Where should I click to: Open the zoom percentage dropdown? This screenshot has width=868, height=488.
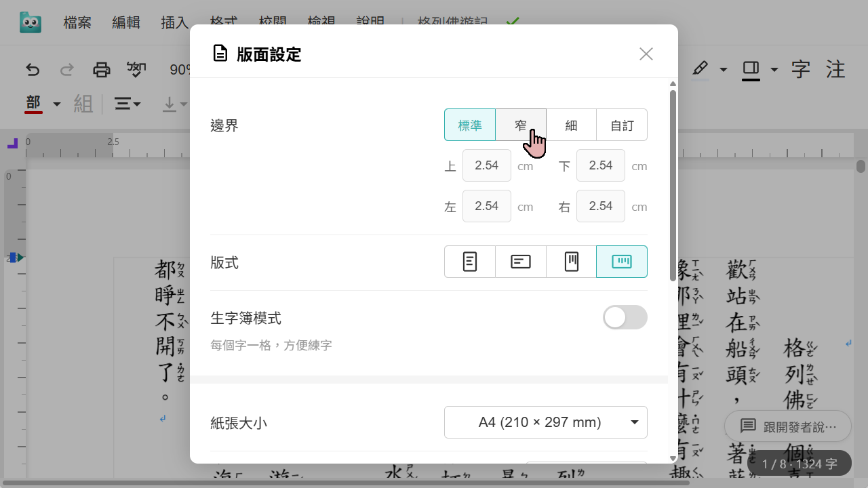click(180, 69)
